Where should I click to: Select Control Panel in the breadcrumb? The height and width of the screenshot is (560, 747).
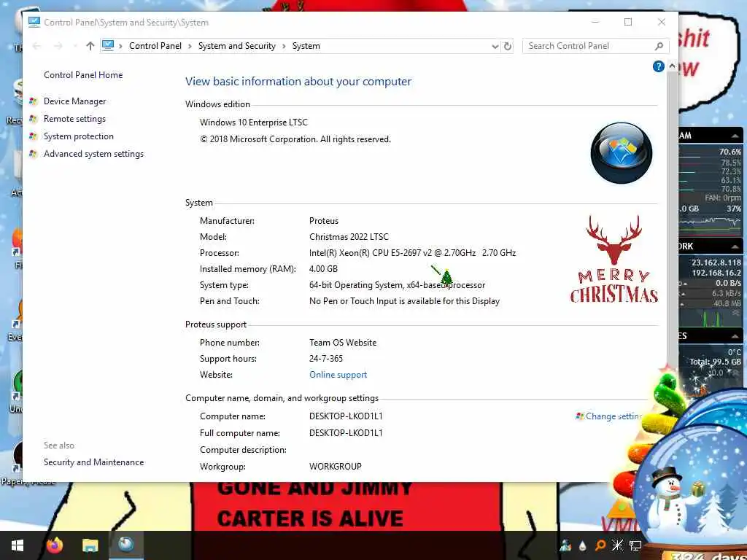pos(155,46)
